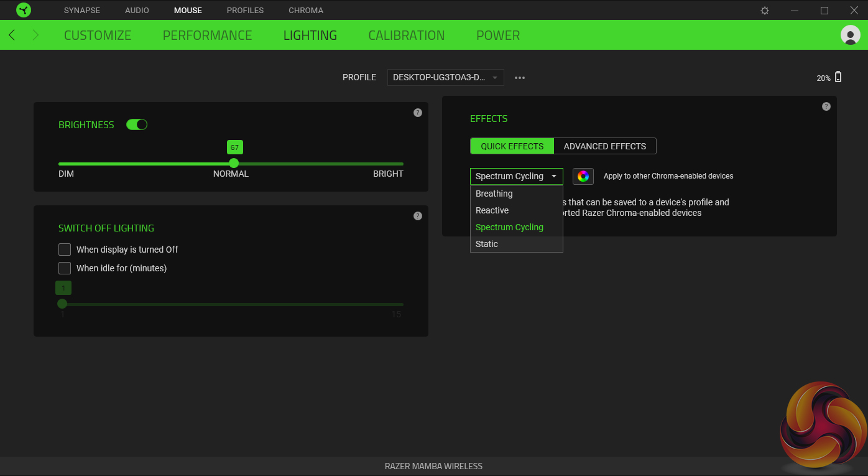
Task: Expand the Profile dropdown
Action: click(445, 78)
